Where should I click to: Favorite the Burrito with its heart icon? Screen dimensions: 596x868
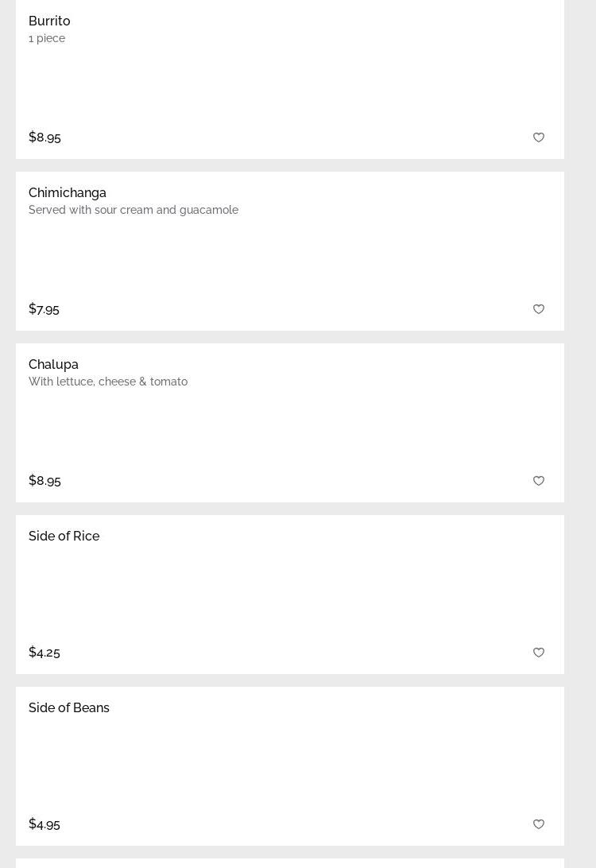[539, 138]
